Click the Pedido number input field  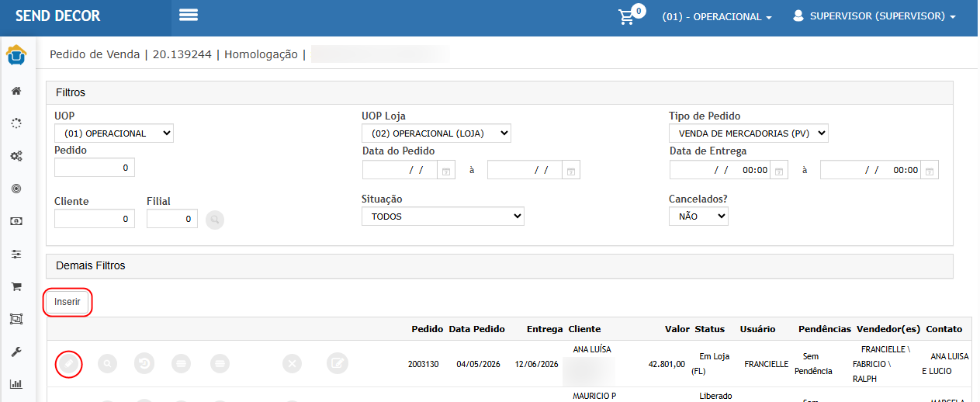click(95, 168)
